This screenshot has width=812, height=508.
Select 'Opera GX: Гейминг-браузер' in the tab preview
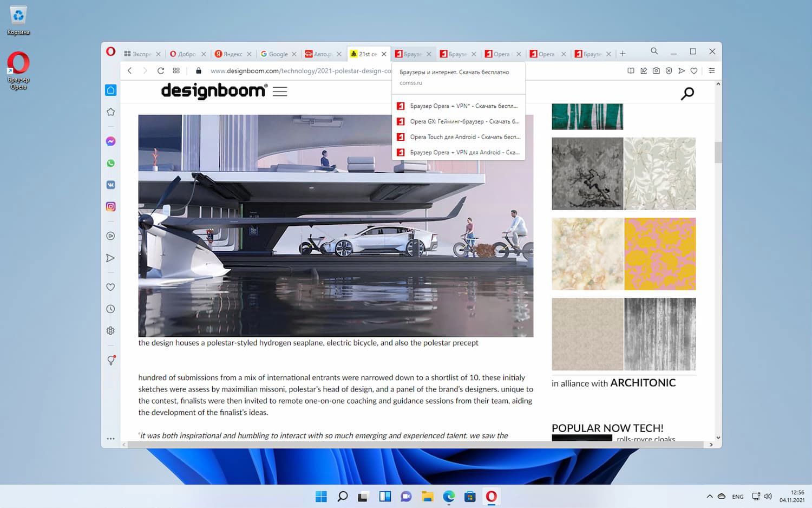458,121
